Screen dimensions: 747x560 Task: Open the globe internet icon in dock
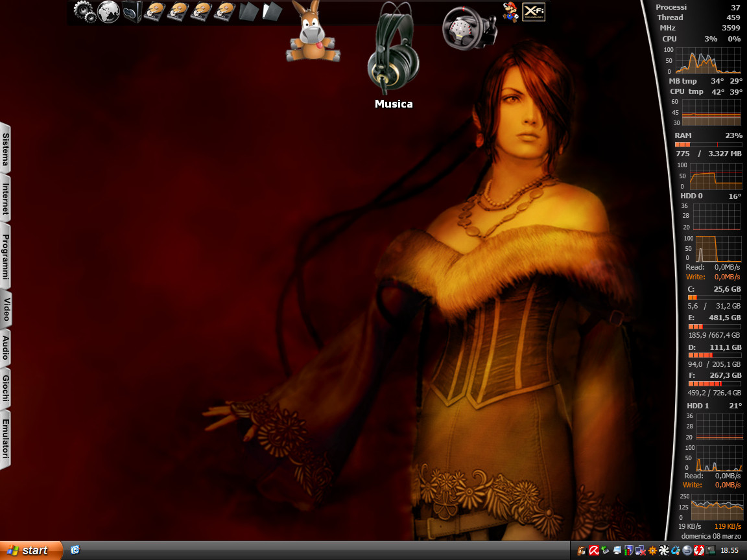(x=108, y=12)
